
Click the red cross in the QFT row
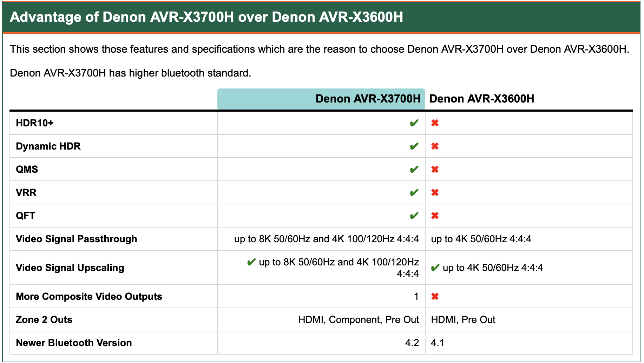(x=435, y=216)
